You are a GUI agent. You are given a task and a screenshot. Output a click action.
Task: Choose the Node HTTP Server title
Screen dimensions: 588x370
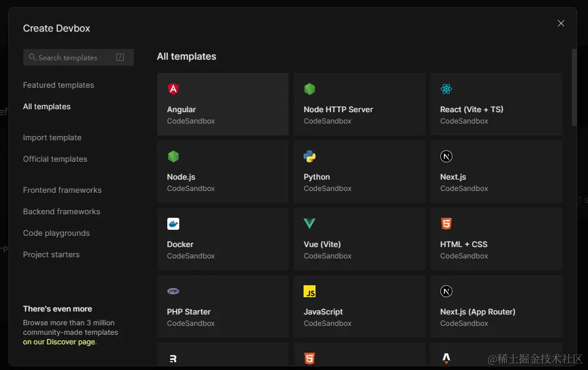tap(338, 109)
